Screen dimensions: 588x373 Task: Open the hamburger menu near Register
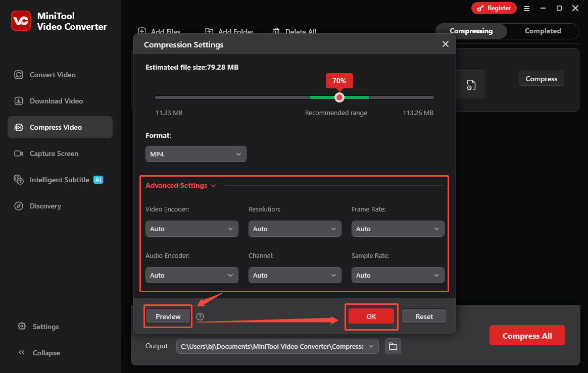(x=527, y=8)
